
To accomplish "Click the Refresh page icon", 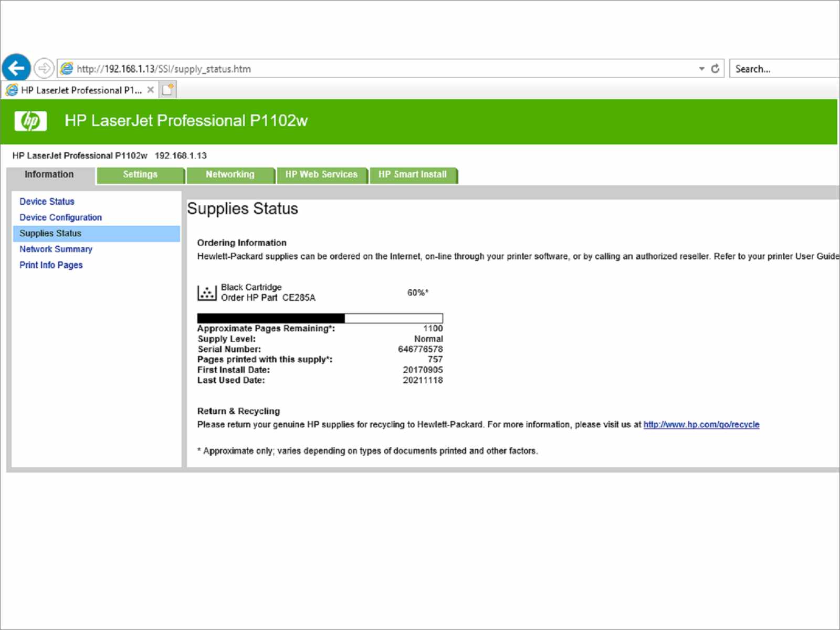I will pos(715,68).
